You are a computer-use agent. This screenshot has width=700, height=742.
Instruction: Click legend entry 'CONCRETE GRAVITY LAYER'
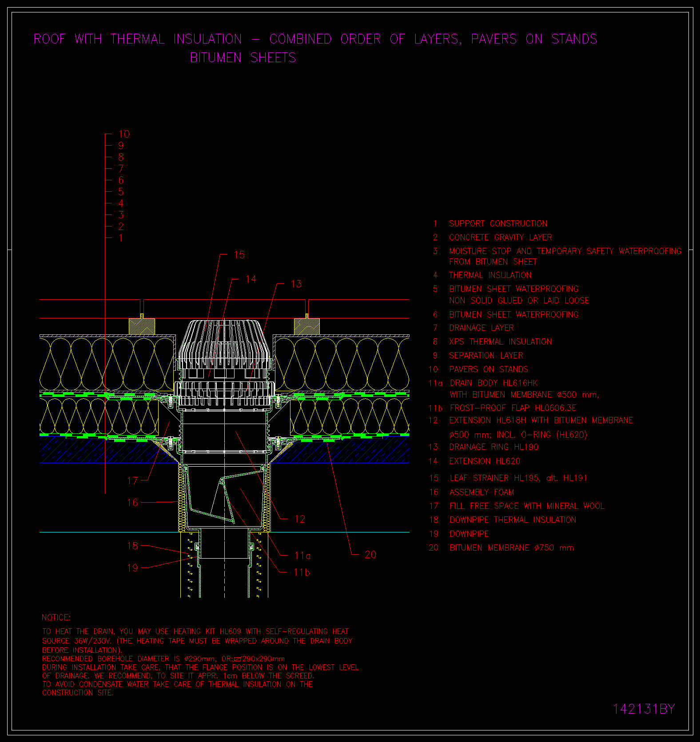501,237
